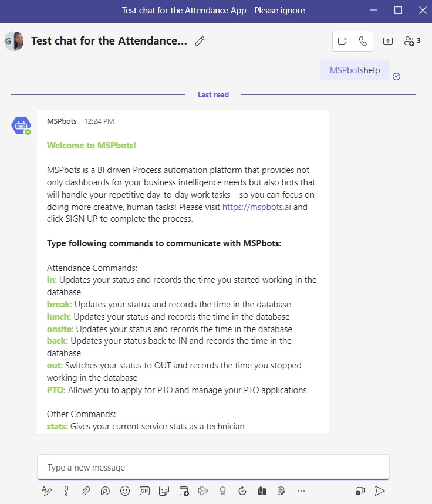Schedule a message for later

click(x=184, y=491)
